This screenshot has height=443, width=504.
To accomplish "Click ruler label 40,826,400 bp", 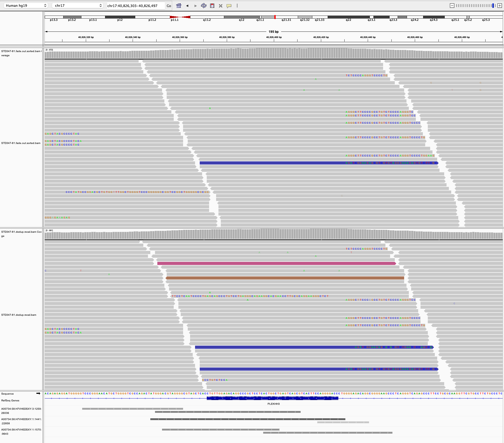I will [x=274, y=37].
